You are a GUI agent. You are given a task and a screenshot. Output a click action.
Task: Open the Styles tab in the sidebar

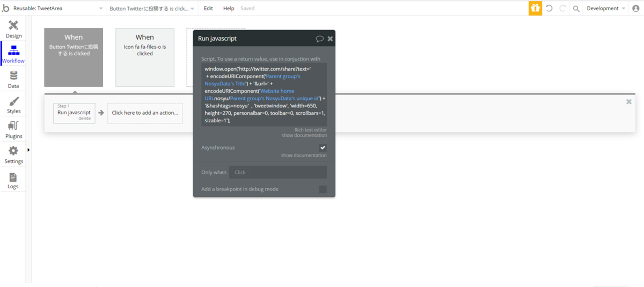(13, 105)
